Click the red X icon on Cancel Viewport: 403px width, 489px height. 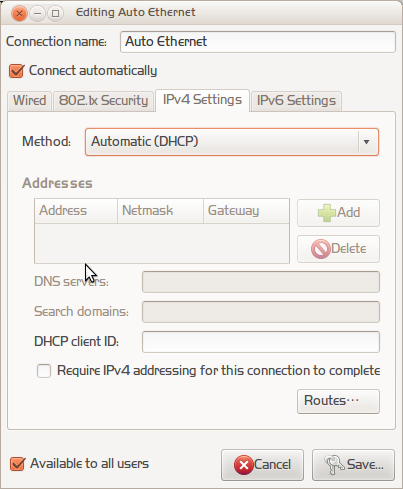click(244, 465)
